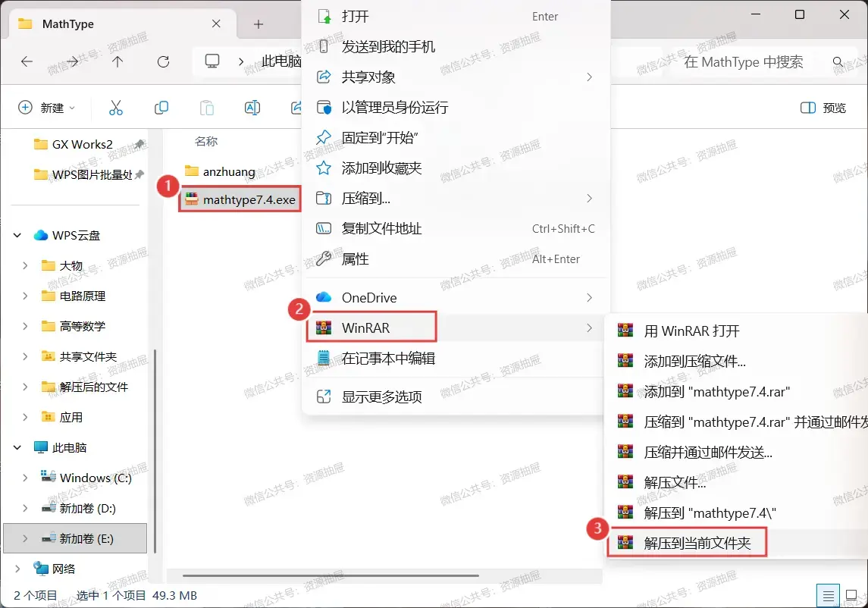
Task: Select 固定到"开始" menu entry
Action: tap(456, 138)
